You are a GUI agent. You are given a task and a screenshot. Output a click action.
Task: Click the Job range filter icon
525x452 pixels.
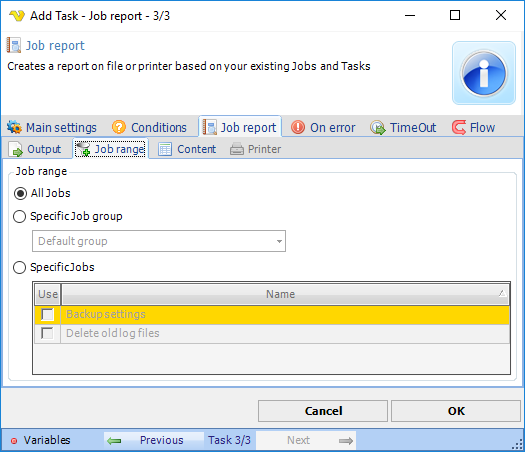[83, 149]
